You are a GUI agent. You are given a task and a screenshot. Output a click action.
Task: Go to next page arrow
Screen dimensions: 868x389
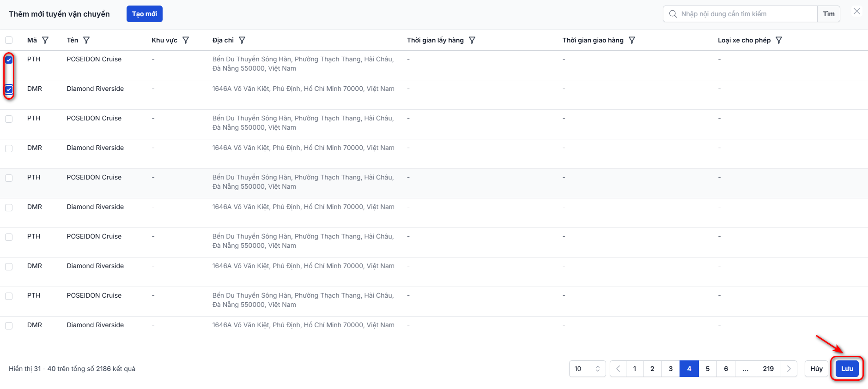789,369
